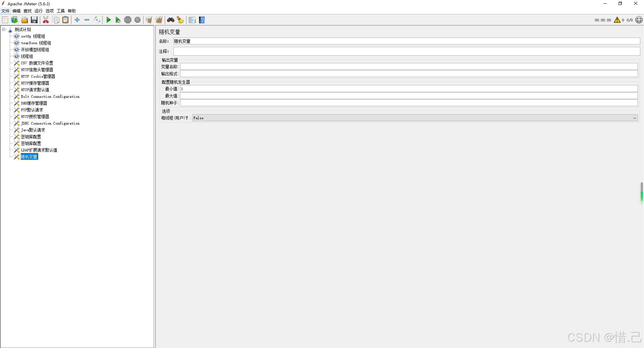Select the LDAP扩展请求默认值 node
The image size is (644, 348).
tap(39, 150)
